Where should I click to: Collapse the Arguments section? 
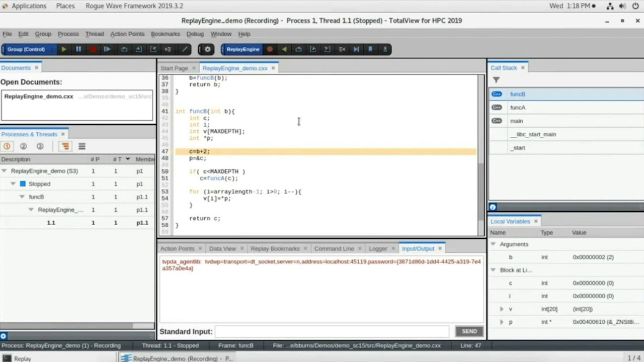pyautogui.click(x=493, y=244)
